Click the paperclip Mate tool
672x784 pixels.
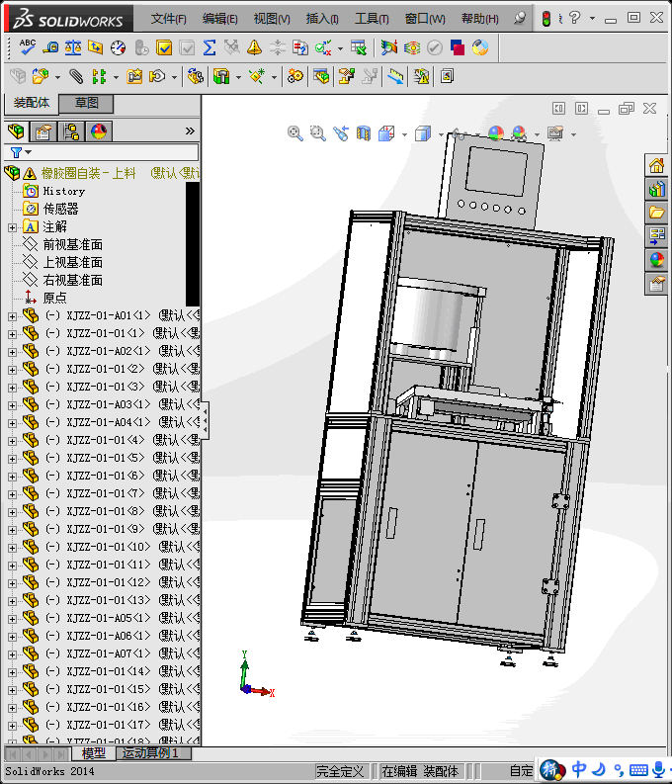tap(76, 76)
